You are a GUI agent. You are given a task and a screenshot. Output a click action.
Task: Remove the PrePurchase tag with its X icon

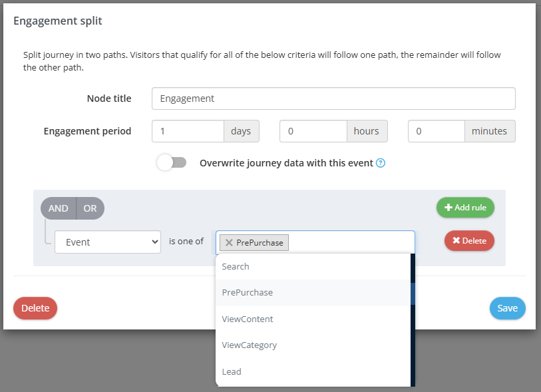click(x=229, y=243)
